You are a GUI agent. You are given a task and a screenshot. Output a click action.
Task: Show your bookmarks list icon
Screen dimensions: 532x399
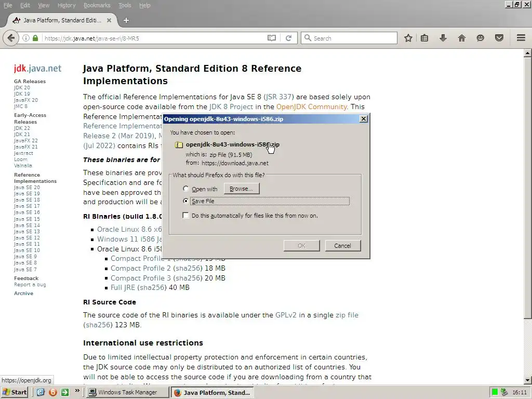coord(424,38)
